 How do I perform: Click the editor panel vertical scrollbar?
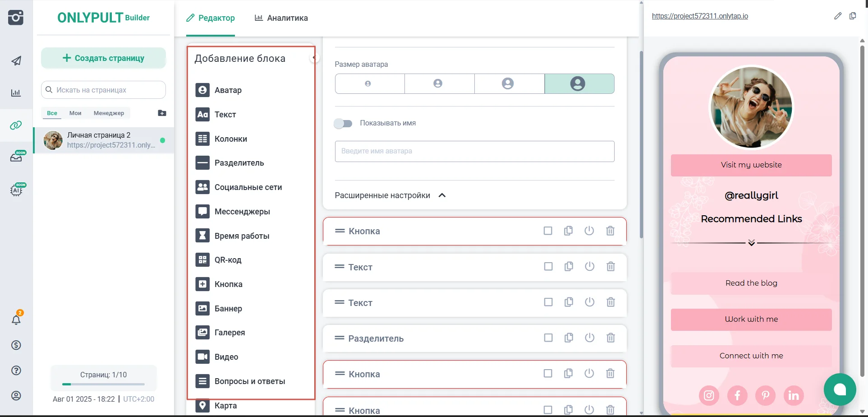tap(641, 144)
